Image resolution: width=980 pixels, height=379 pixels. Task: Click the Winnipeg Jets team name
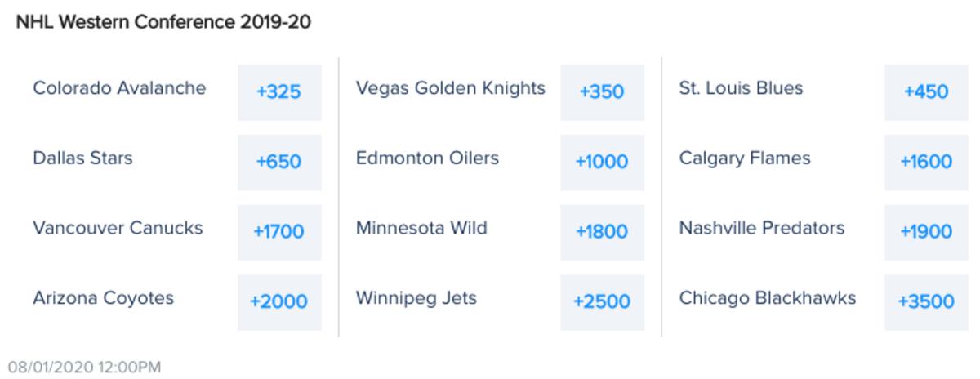(x=416, y=298)
